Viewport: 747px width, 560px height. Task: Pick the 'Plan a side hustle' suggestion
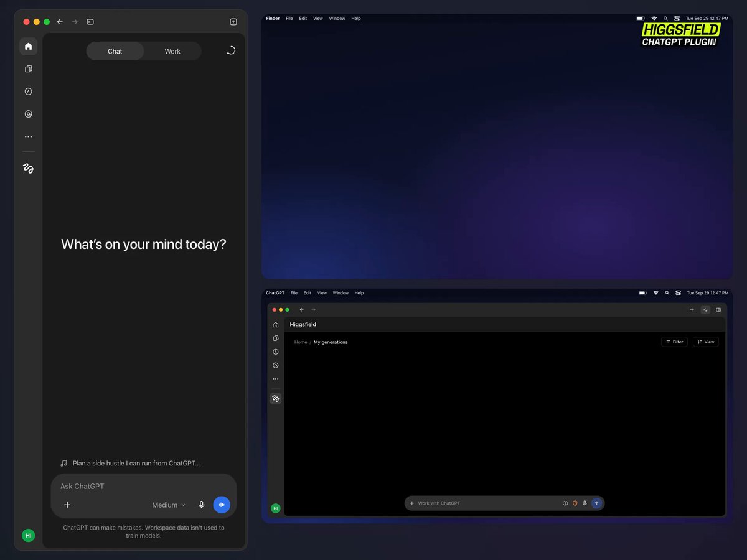click(130, 463)
